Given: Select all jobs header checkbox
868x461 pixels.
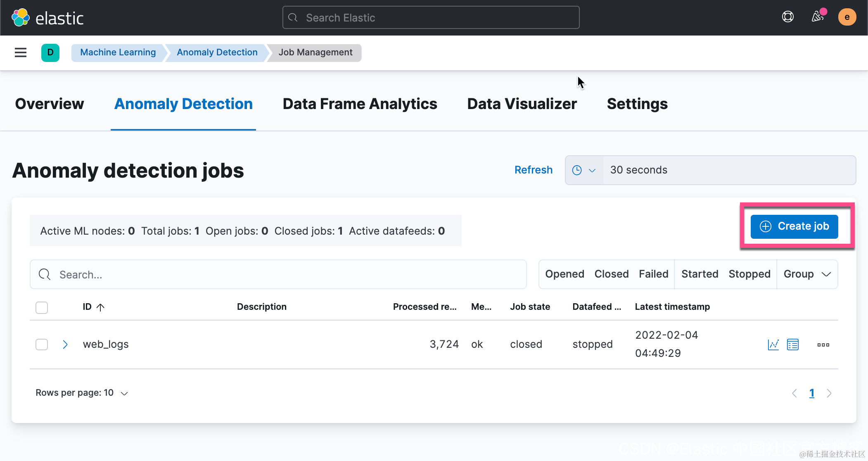Looking at the screenshot, I should point(42,307).
